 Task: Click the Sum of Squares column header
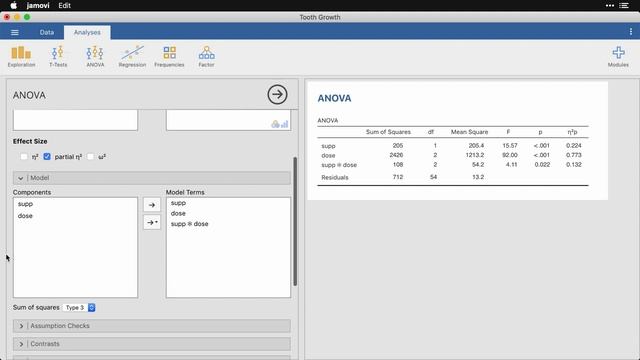pyautogui.click(x=388, y=132)
